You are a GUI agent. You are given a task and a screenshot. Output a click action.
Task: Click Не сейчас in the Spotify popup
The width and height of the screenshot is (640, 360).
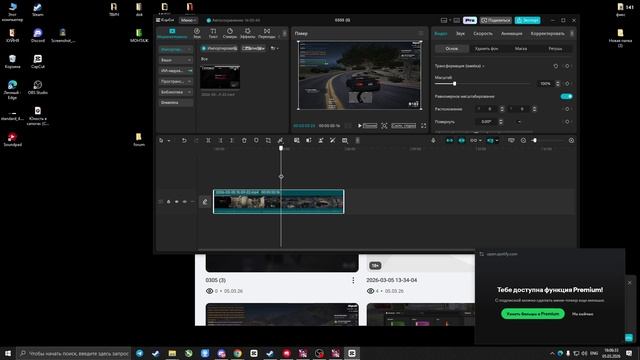pos(582,314)
